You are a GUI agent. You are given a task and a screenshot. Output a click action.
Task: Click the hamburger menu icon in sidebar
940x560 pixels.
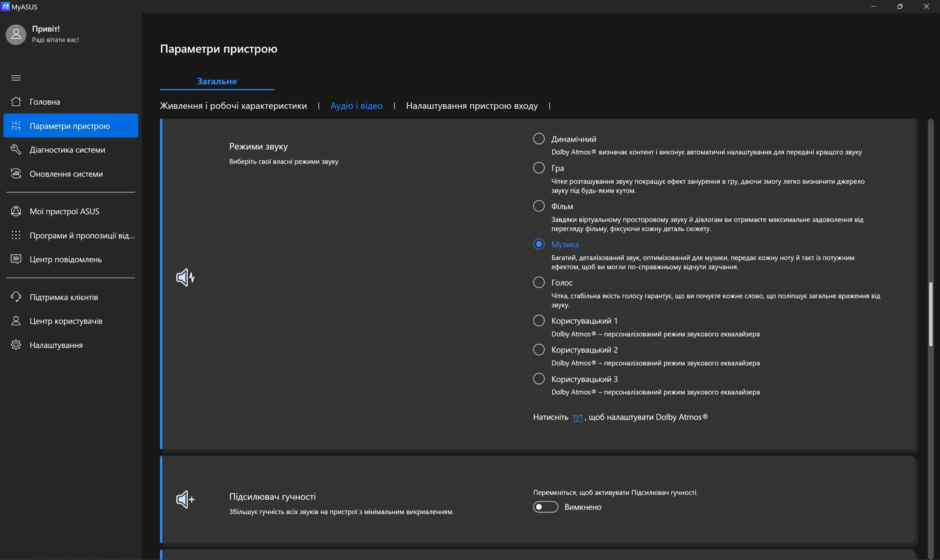(x=16, y=78)
